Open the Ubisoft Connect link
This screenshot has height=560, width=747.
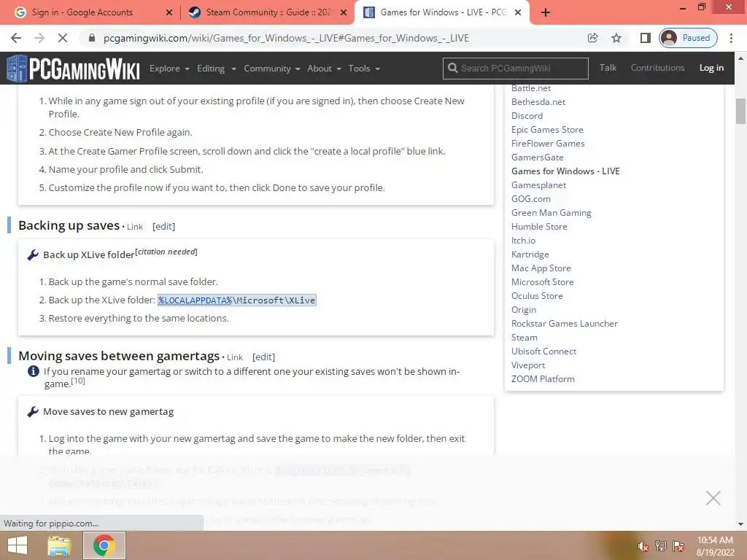click(x=543, y=351)
